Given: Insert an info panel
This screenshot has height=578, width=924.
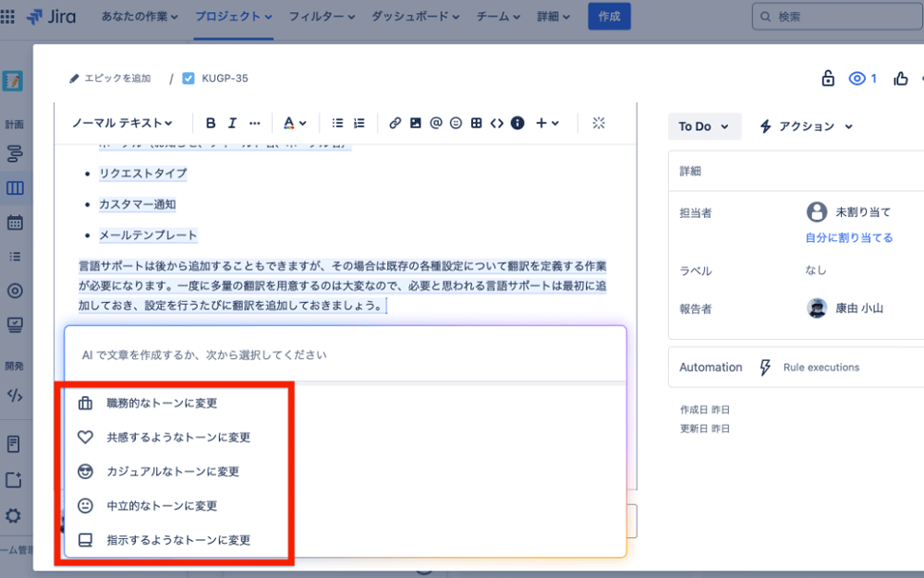Looking at the screenshot, I should [517, 123].
